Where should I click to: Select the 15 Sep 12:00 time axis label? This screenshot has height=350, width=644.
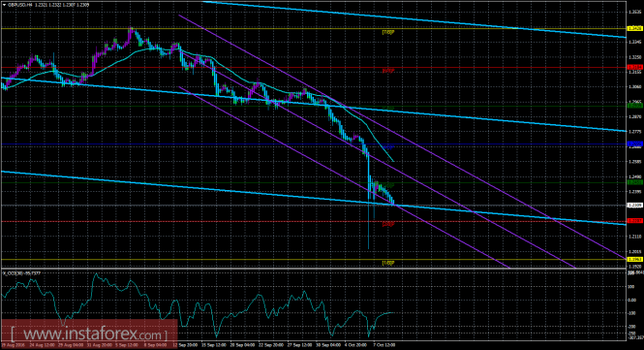click(214, 345)
